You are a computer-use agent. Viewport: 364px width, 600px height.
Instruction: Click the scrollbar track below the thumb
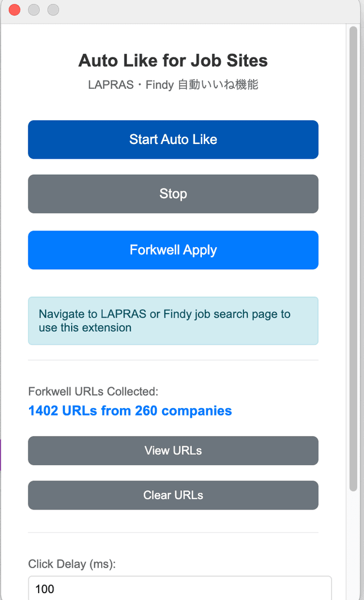353,546
